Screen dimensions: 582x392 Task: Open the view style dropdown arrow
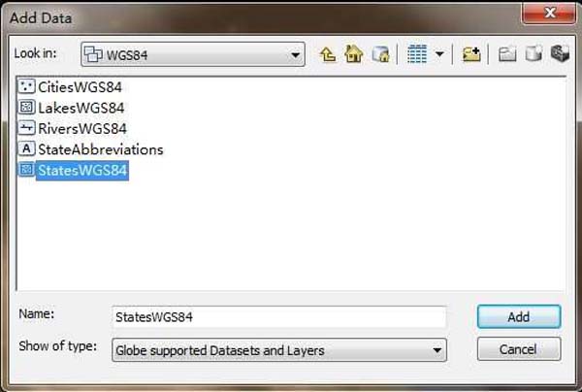tap(439, 54)
